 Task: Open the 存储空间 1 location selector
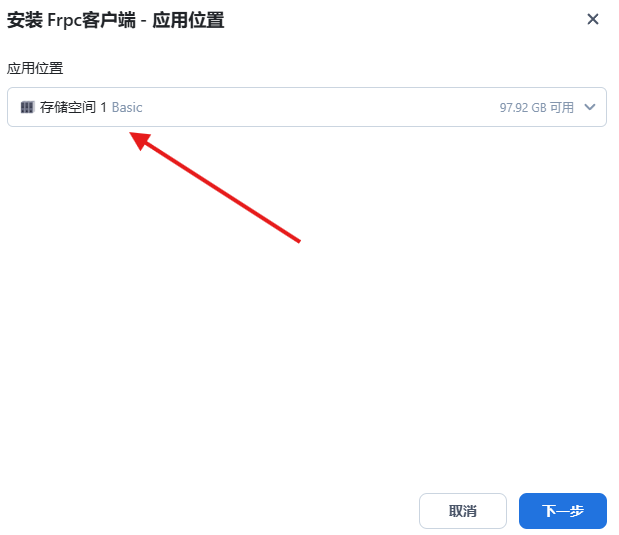point(307,107)
